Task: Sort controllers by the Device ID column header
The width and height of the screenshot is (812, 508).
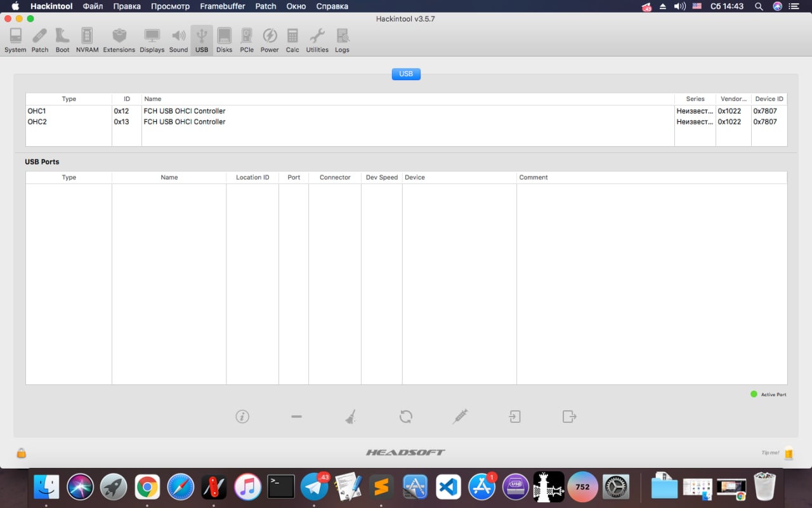Action: click(x=769, y=99)
